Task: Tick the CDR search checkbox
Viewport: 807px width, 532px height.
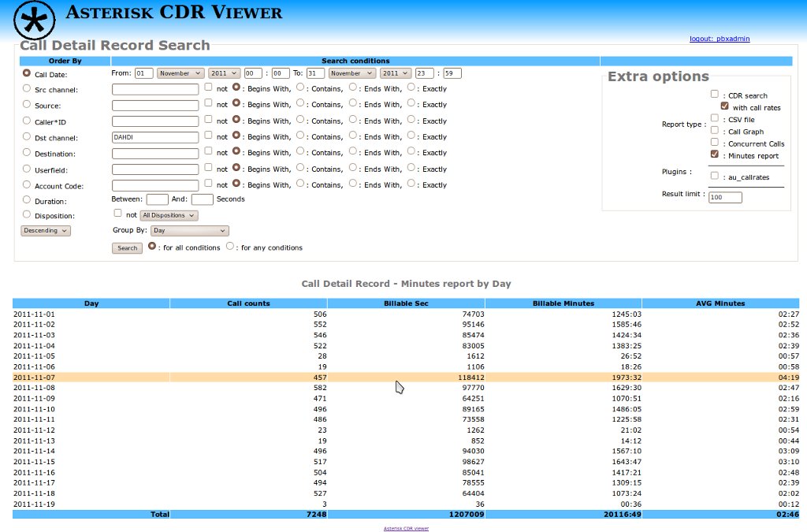Action: (714, 94)
